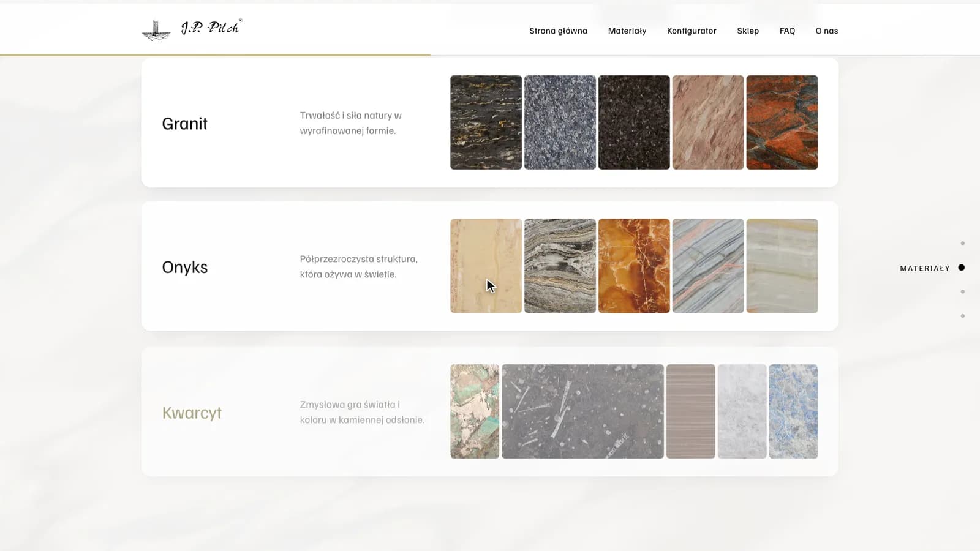Screen dimensions: 980x551
Task: Click the text 'Półprzezroczysta struktura,'
Action: [358, 259]
